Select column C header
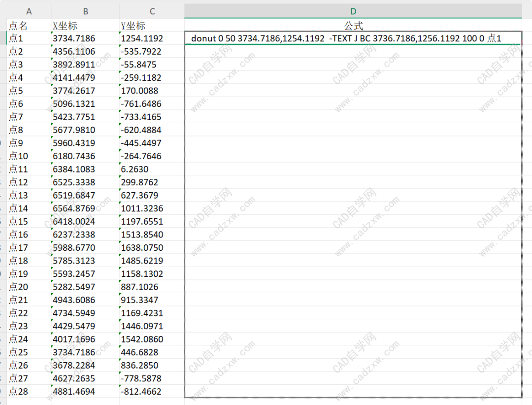The height and width of the screenshot is (405, 532). tap(152, 11)
